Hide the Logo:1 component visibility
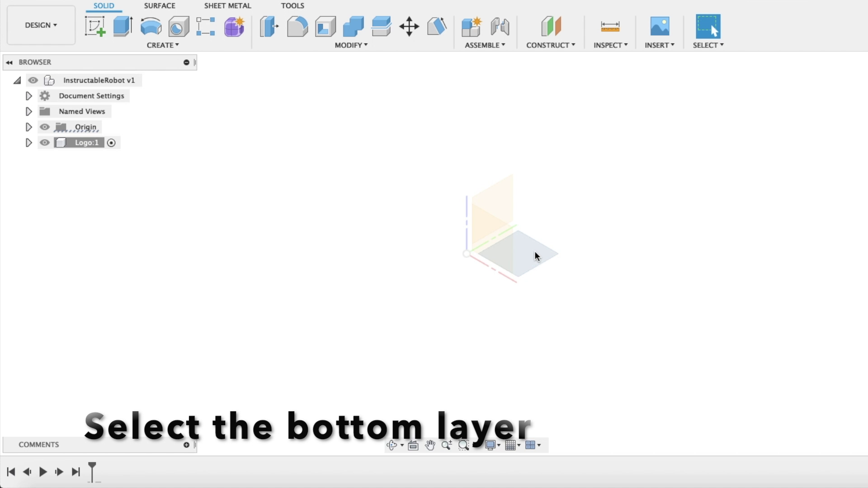868x488 pixels. tap(44, 143)
